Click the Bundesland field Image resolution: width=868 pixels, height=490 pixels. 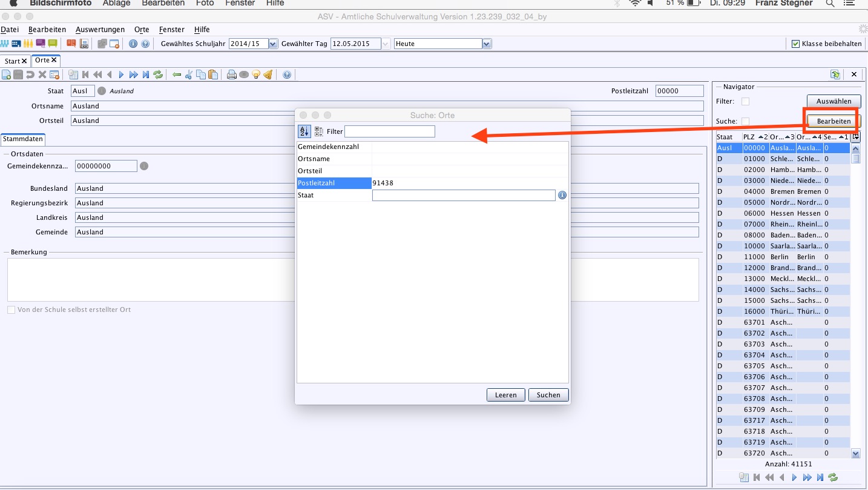point(387,188)
